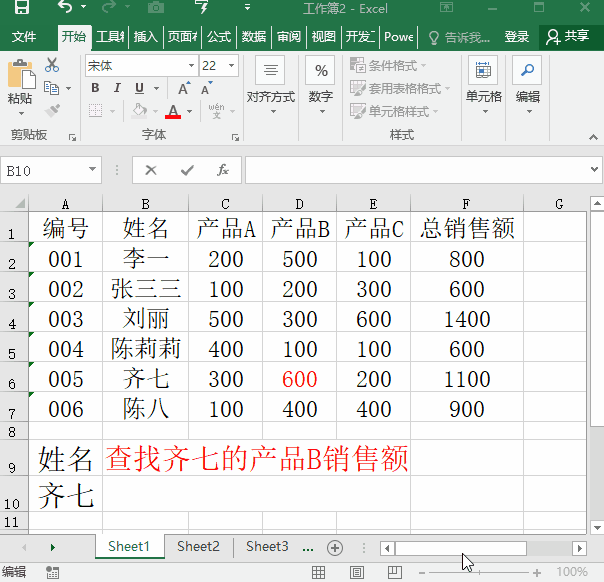Expand the formula bar with its chevron
This screenshot has height=582, width=604.
pyautogui.click(x=594, y=169)
